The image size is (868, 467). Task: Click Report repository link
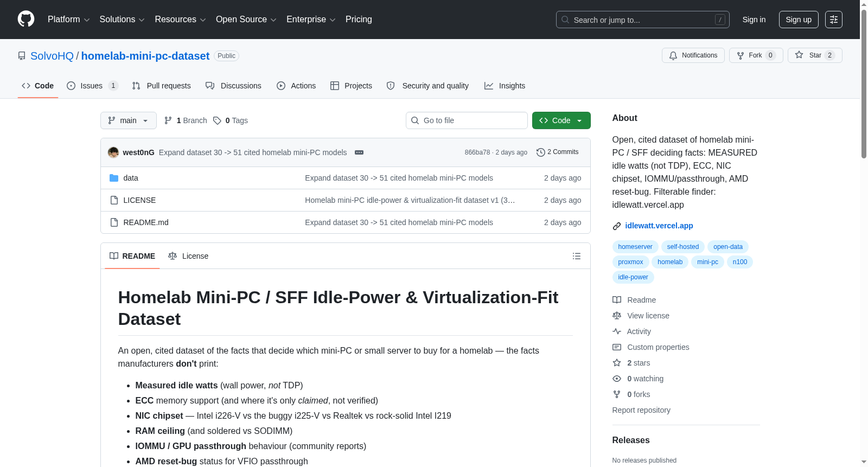point(641,410)
